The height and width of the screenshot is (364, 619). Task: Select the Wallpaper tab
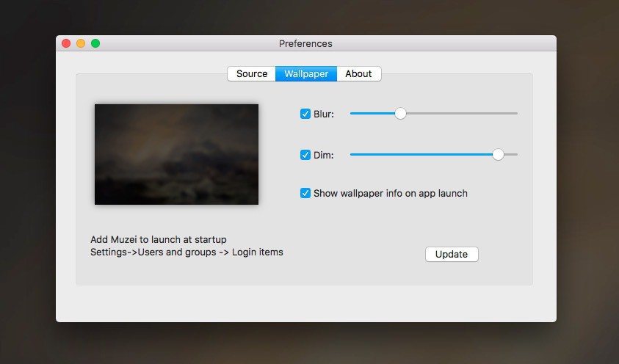(x=306, y=73)
